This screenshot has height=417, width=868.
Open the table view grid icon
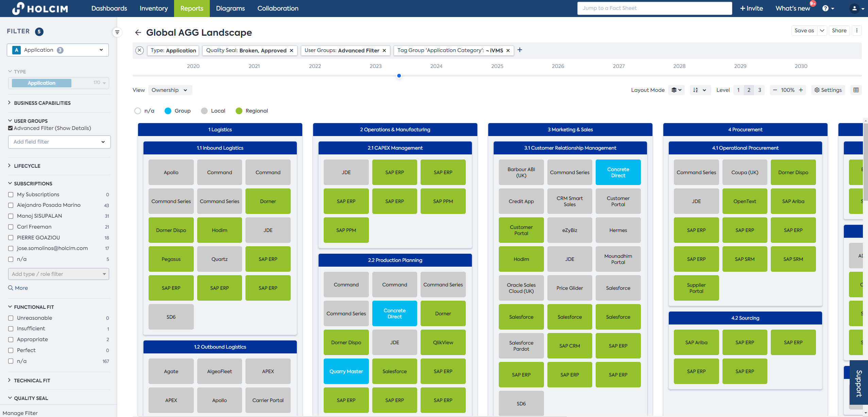856,90
